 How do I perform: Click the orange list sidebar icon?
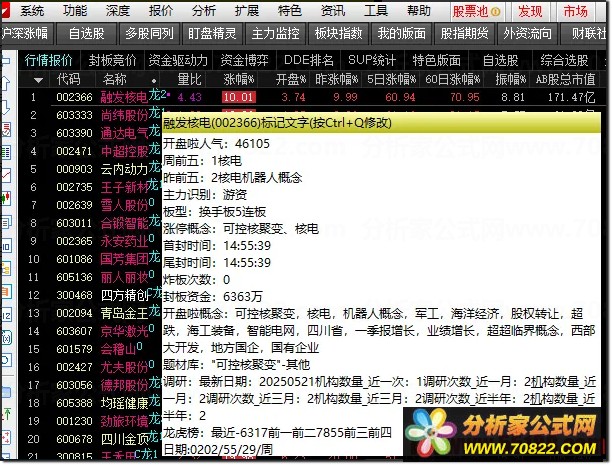[6, 292]
